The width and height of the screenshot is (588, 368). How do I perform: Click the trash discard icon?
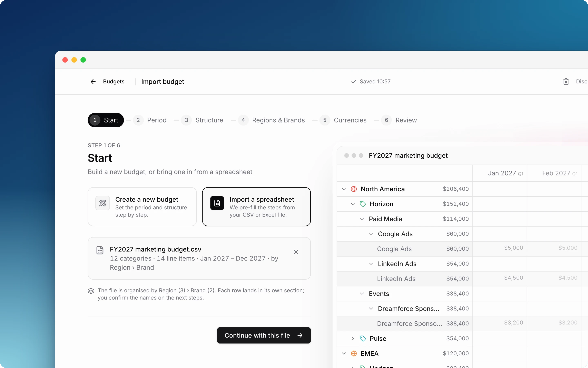point(566,82)
